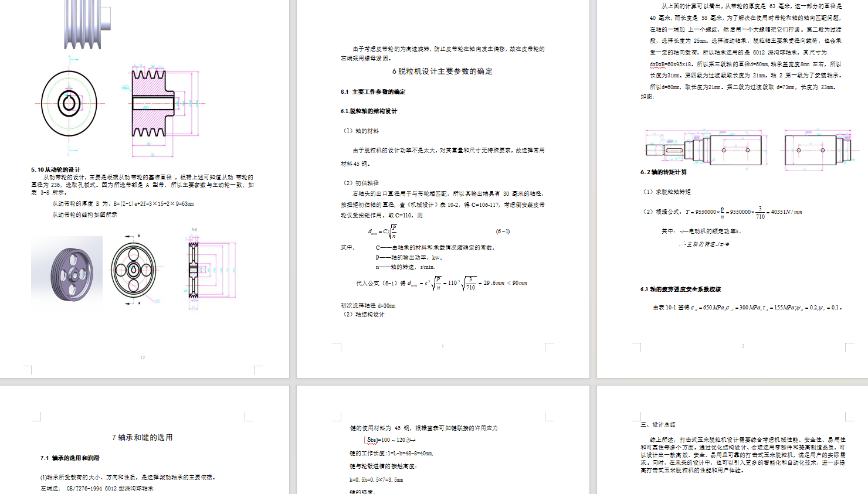The width and height of the screenshot is (868, 494).
Task: Click equation label "(6-1)" beside the formula
Action: point(503,231)
